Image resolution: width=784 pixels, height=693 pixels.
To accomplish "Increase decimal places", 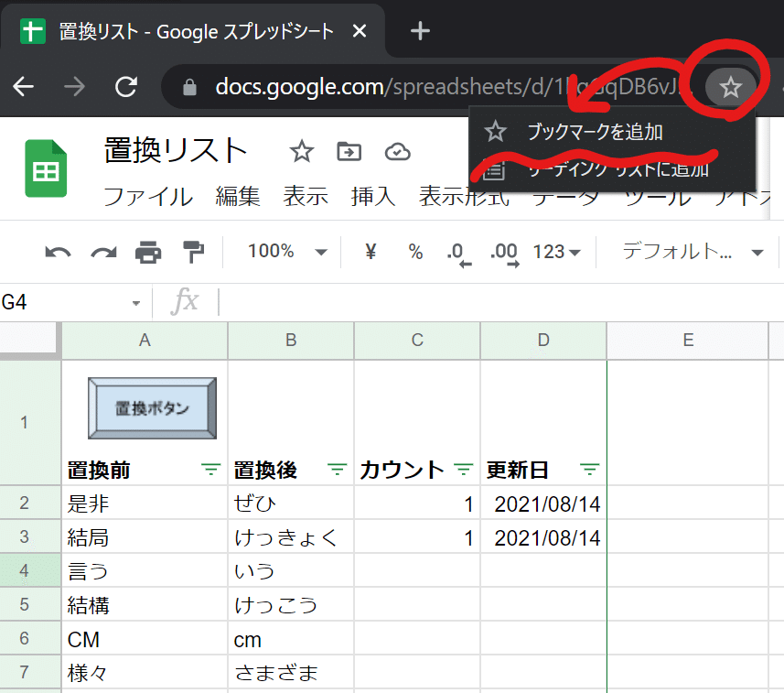I will (504, 254).
